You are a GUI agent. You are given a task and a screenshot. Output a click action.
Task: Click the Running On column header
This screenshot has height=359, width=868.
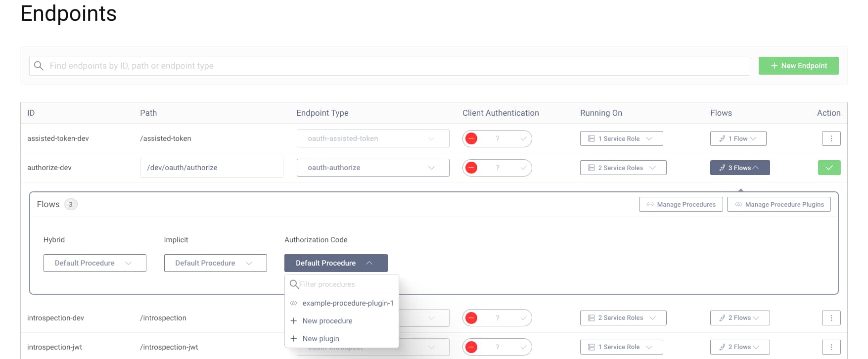(601, 113)
